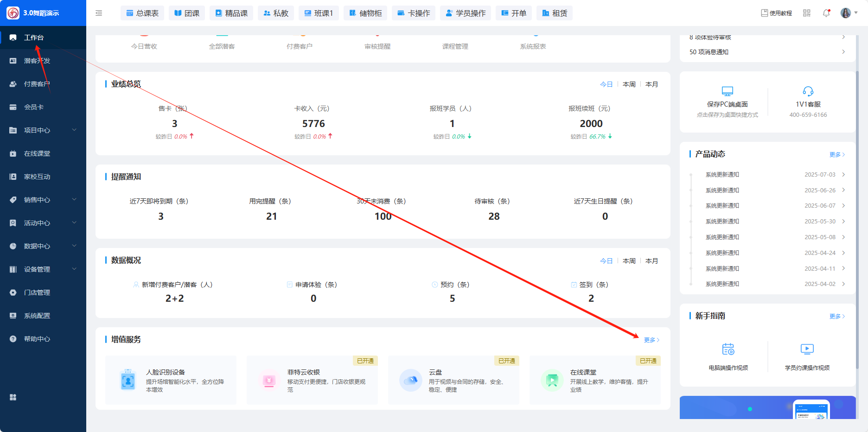
Task: Click the 云盘 cloud service icon
Action: click(x=410, y=381)
